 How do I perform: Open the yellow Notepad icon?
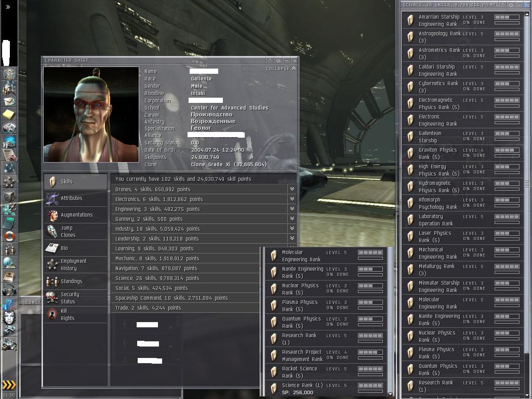[x=9, y=115]
